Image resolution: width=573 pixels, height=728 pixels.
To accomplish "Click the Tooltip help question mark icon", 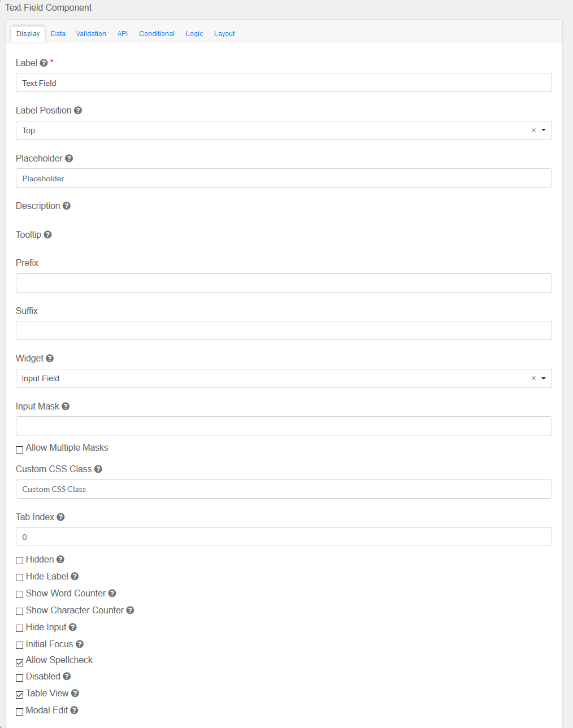I will coord(48,235).
